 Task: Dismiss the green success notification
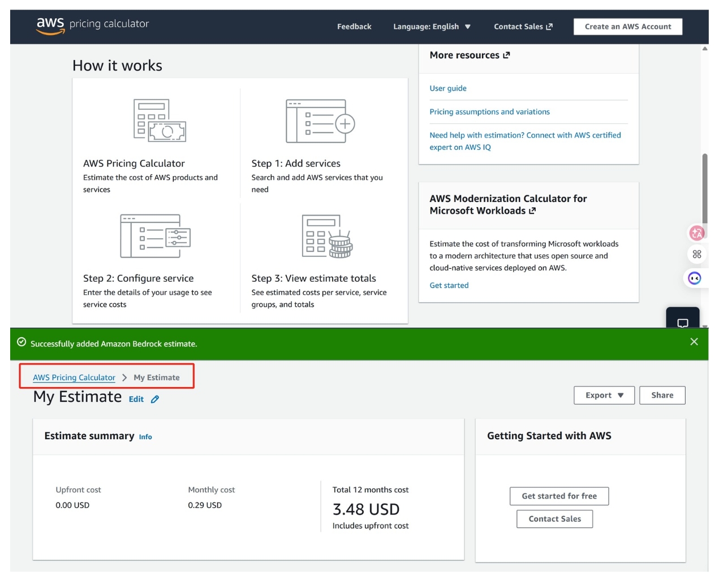(x=694, y=342)
